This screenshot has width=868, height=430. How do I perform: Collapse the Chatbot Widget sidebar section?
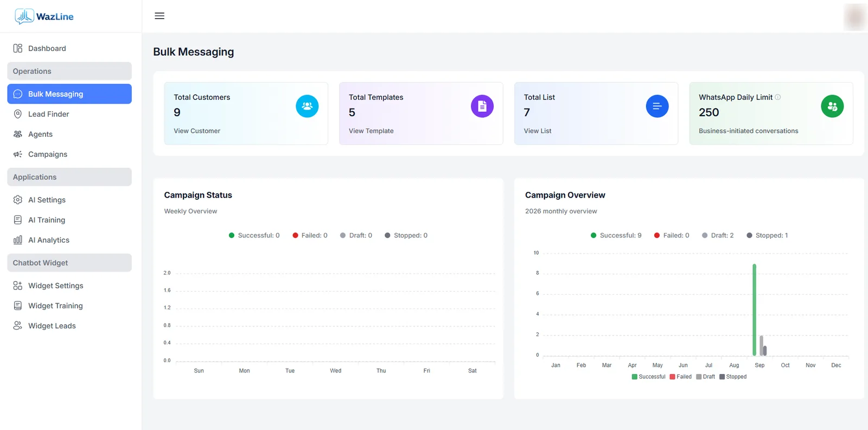69,263
